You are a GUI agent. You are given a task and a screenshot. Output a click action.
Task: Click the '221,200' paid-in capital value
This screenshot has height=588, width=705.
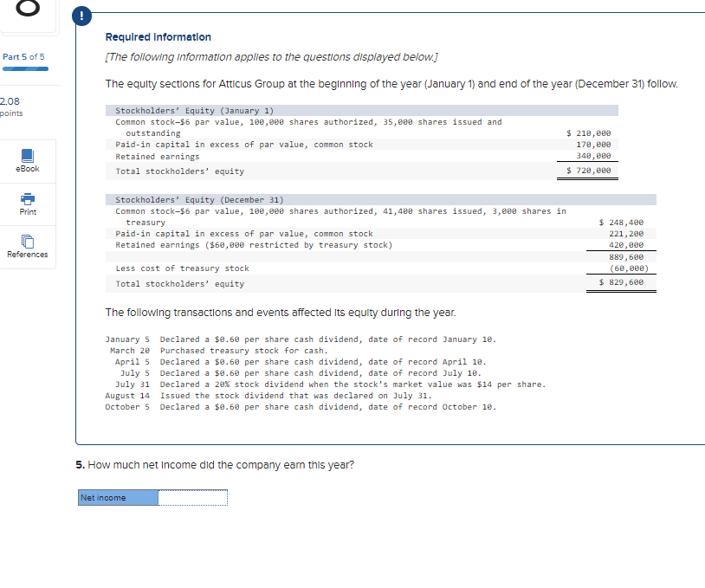[626, 234]
